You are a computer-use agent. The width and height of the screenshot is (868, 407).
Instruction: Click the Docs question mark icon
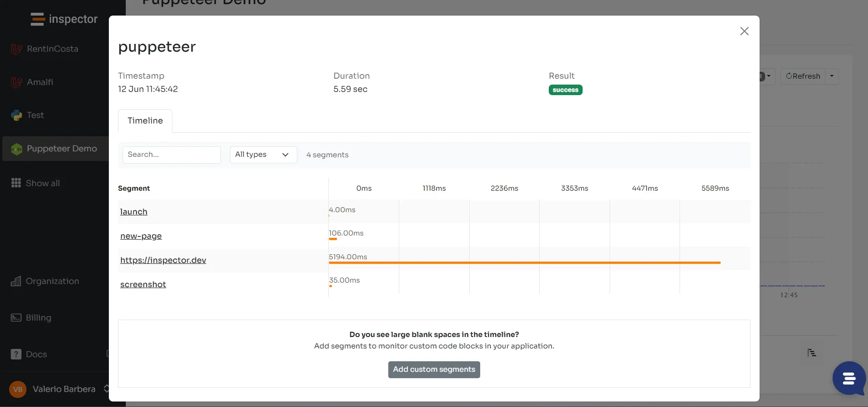(16, 354)
